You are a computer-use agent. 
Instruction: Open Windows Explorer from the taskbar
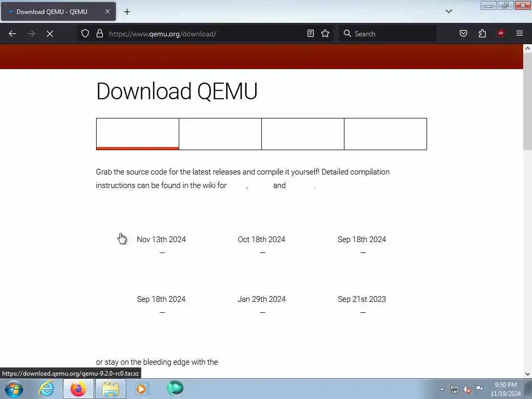[x=111, y=389]
